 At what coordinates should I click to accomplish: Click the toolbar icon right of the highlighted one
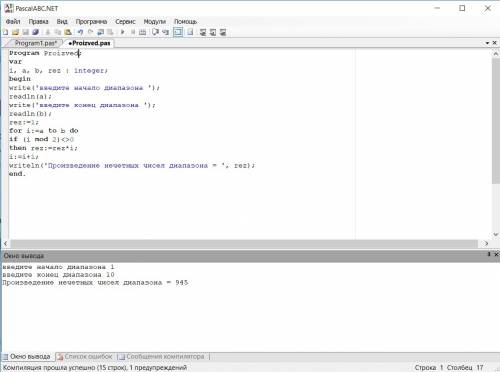pos(190,32)
